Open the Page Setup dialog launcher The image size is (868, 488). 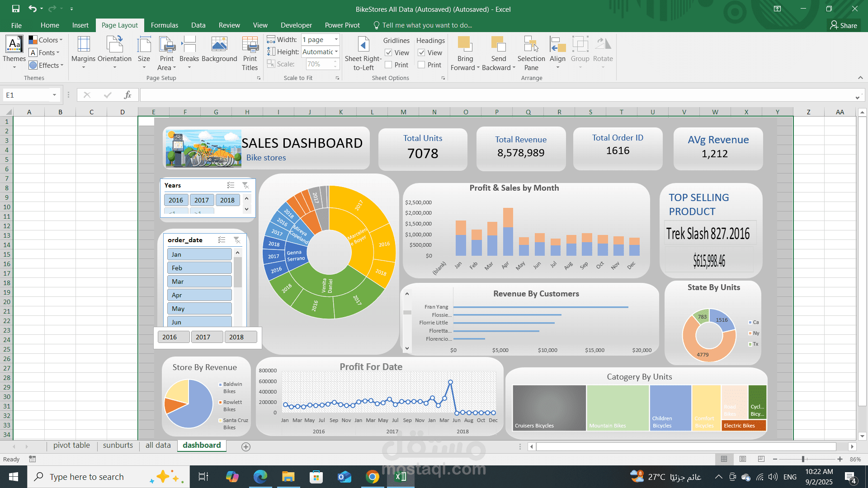(259, 78)
